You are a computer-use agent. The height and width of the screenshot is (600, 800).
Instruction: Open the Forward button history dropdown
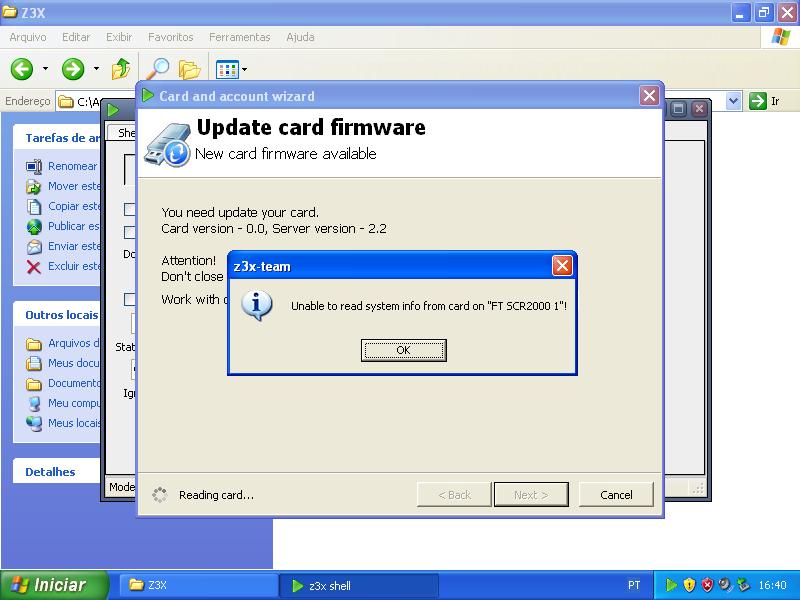click(96, 68)
